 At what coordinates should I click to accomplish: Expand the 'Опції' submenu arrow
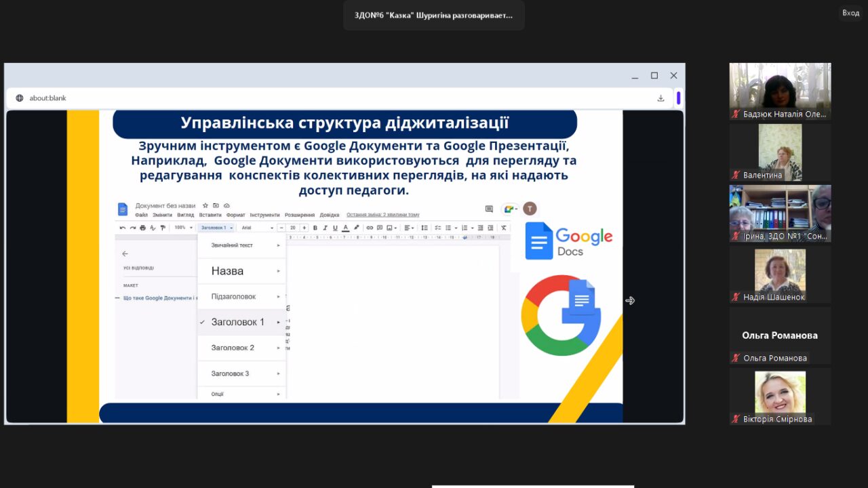point(278,394)
